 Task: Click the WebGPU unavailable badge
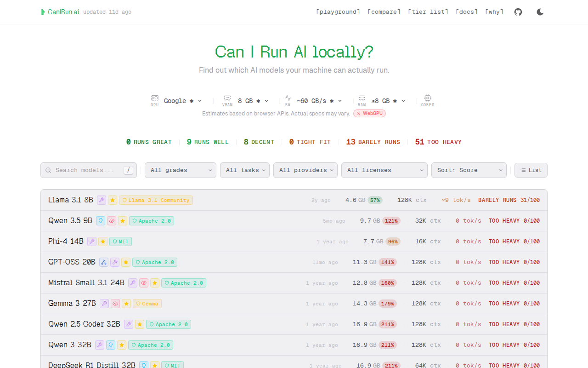coord(369,113)
